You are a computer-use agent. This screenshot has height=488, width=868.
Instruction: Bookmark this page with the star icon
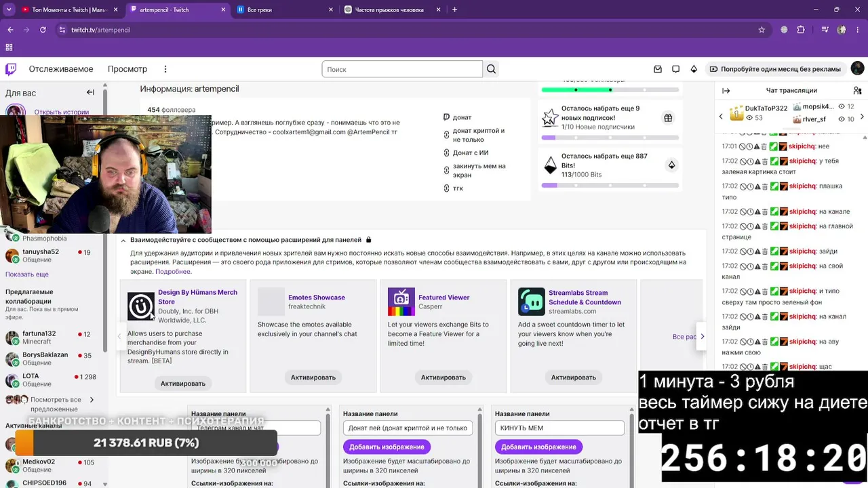click(762, 30)
